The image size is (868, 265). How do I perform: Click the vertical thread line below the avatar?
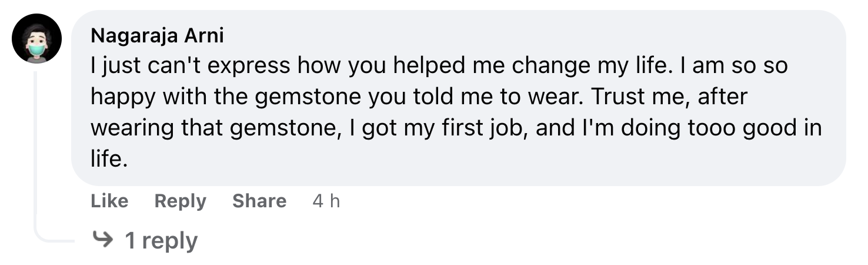coord(36,147)
